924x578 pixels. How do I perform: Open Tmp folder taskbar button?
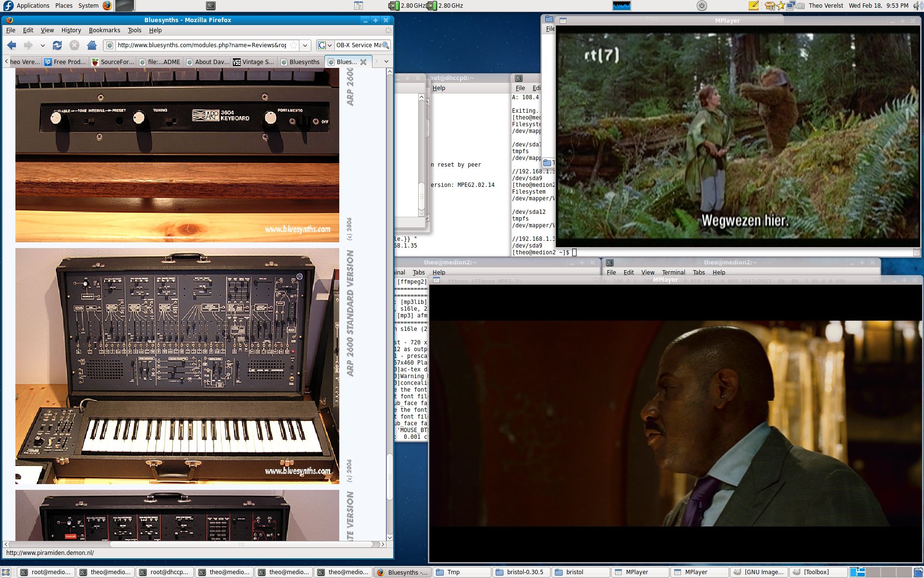pos(462,572)
